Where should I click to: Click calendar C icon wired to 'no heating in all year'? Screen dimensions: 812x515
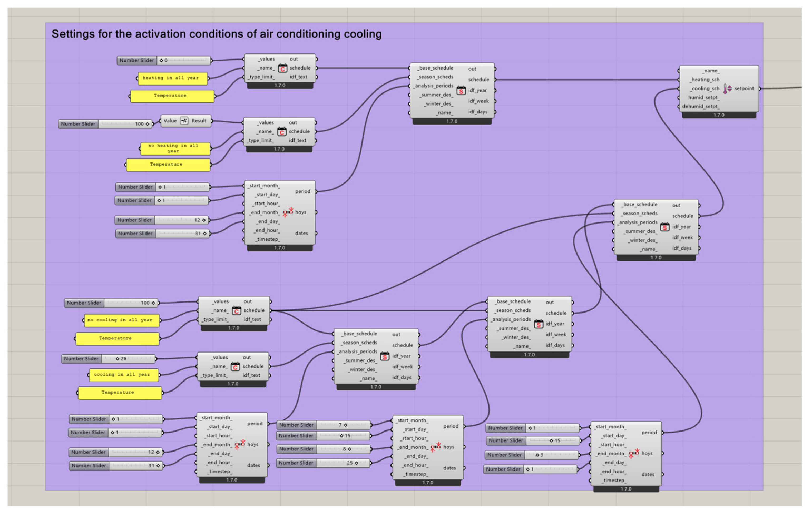coord(282,132)
